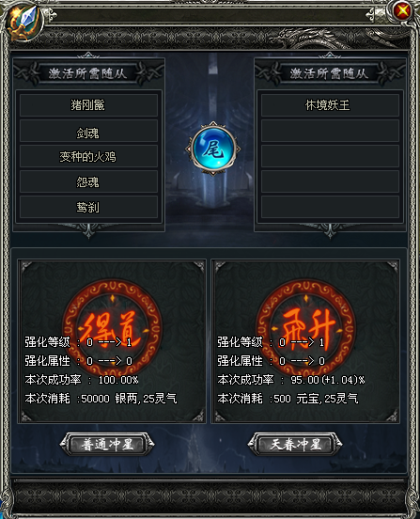Select the 怨魂 follower entry

(x=88, y=181)
